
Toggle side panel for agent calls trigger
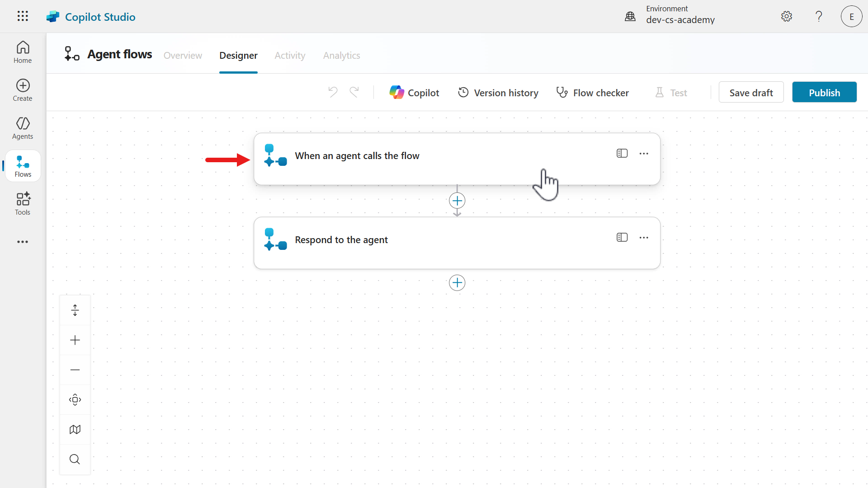point(622,154)
